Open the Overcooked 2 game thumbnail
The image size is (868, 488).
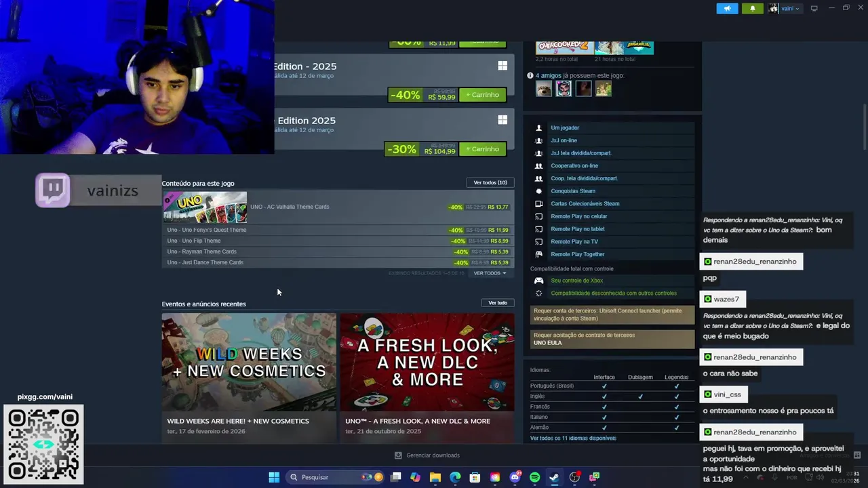[x=565, y=47]
